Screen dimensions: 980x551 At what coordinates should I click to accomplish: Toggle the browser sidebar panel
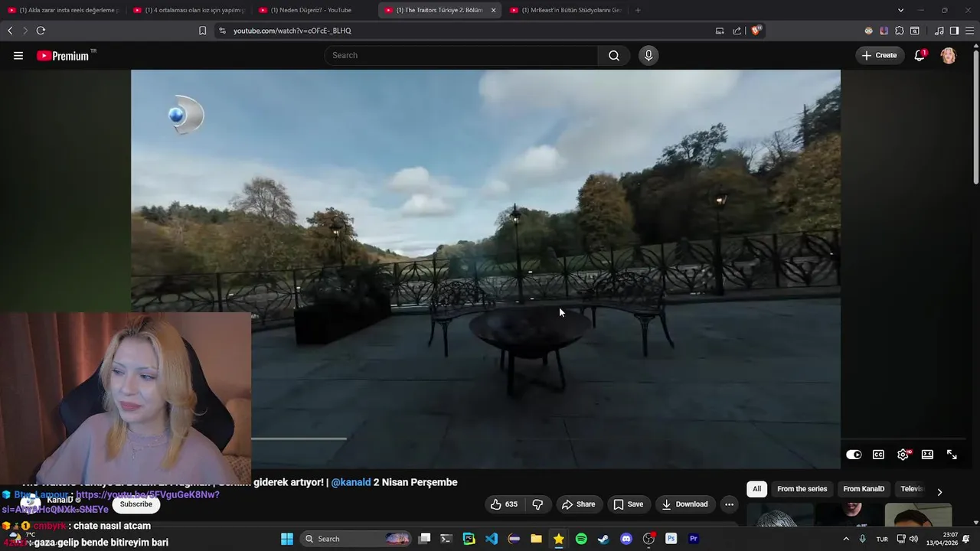954,31
